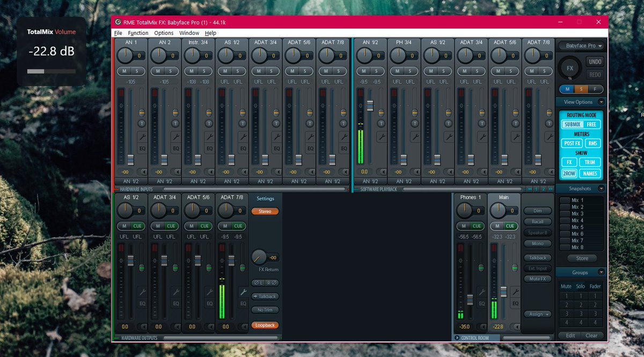Open EQ panel on the Instr. 3/4 input
644x357 pixels.
pyautogui.click(x=209, y=148)
